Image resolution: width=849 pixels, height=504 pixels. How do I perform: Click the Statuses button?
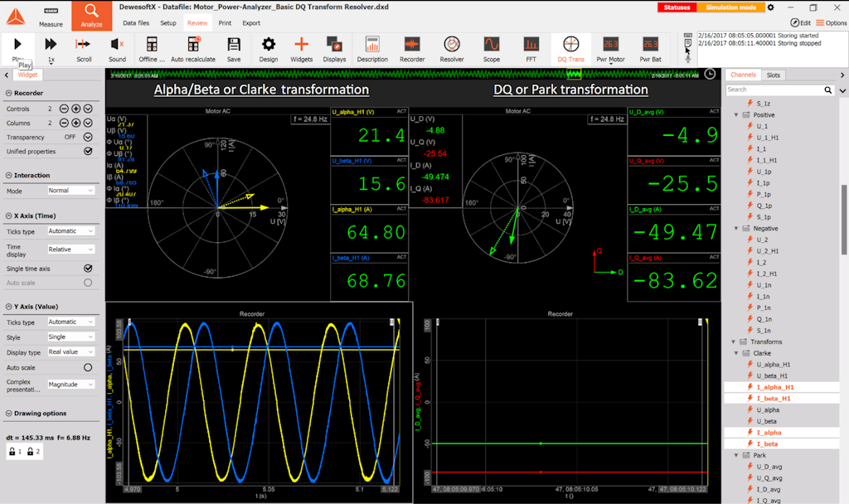tap(677, 7)
